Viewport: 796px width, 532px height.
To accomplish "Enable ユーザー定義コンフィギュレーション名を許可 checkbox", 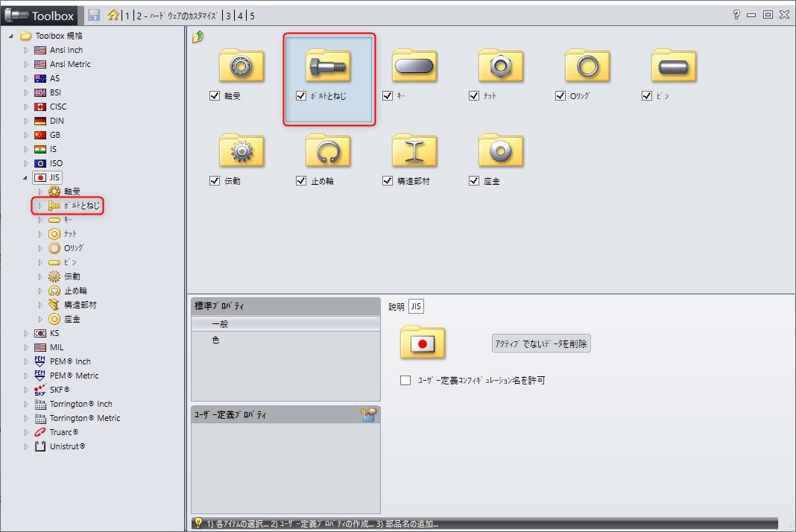I will point(405,381).
